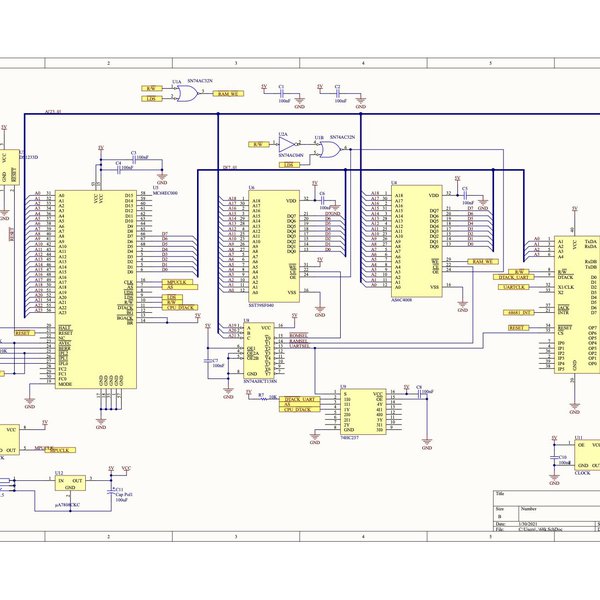The width and height of the screenshot is (600, 600).
Task: Click GND symbol below MPU MODE pin
Action: coord(29,403)
